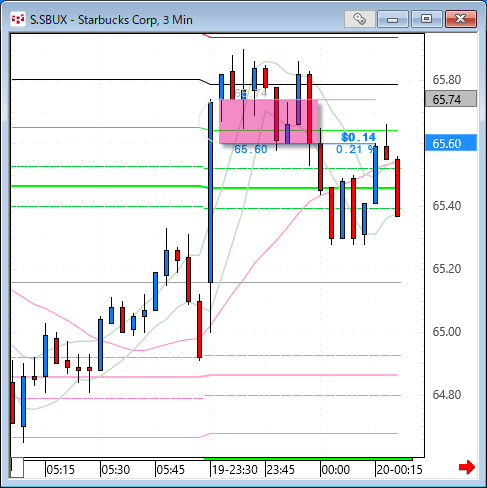Click the 05:15 time axis label
Image resolution: width=487 pixels, height=488 pixels.
point(60,470)
